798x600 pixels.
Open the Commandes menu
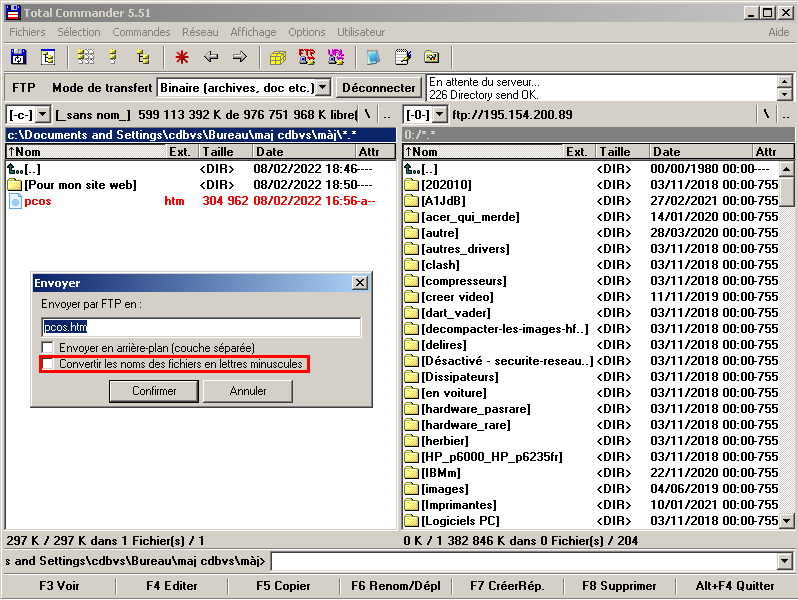(x=141, y=32)
